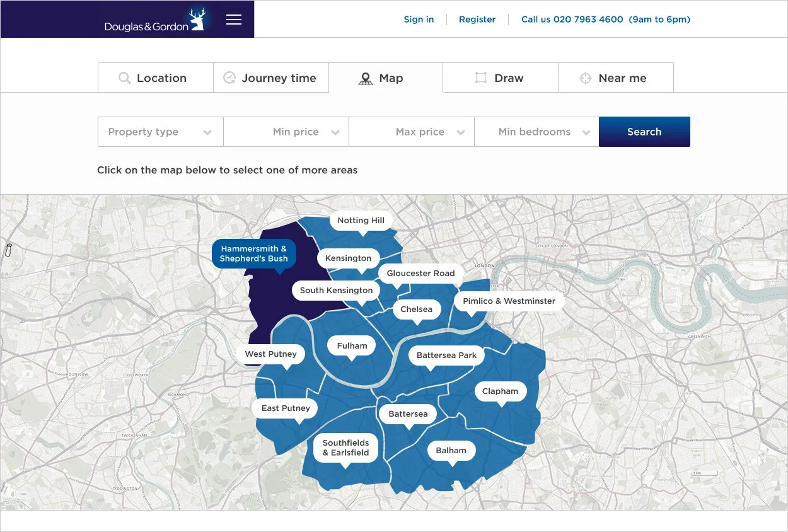788x532 pixels.
Task: Select the Clapham area label
Action: [500, 391]
